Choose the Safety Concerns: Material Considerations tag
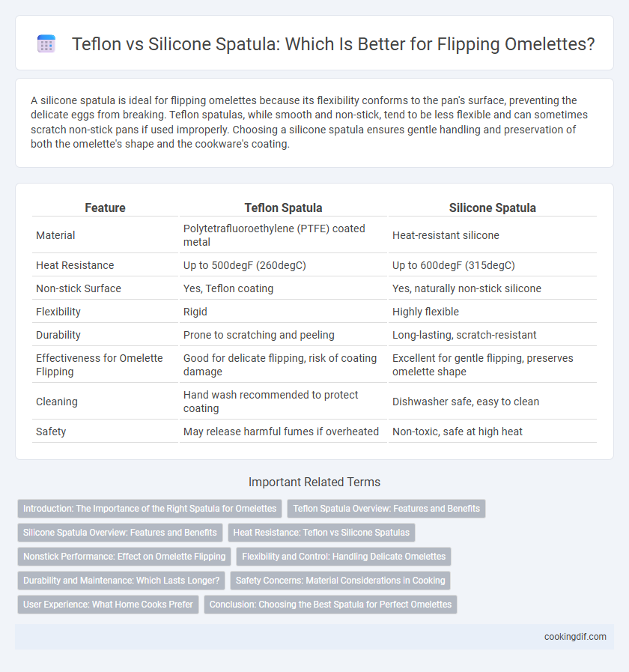 pyautogui.click(x=340, y=581)
